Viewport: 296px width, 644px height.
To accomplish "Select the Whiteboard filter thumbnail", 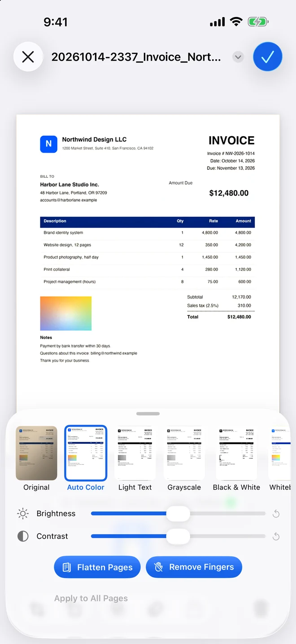I will 279,453.
